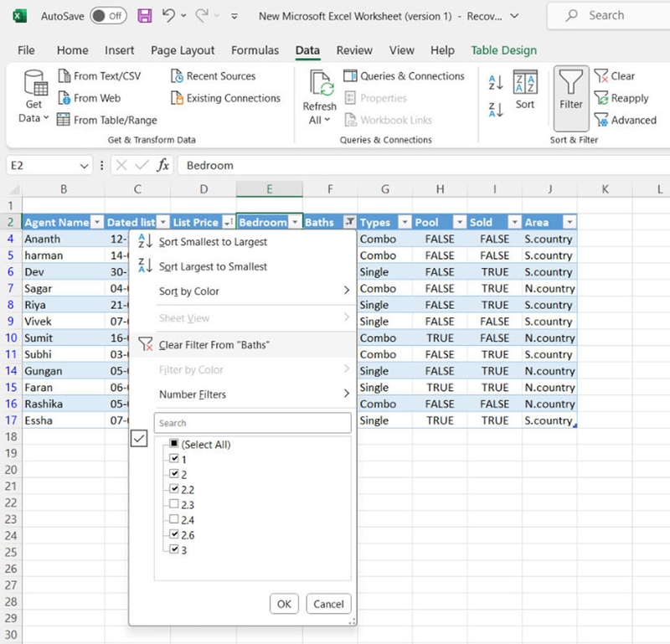670x644 pixels.
Task: Toggle AutoSave switch
Action: coord(108,16)
